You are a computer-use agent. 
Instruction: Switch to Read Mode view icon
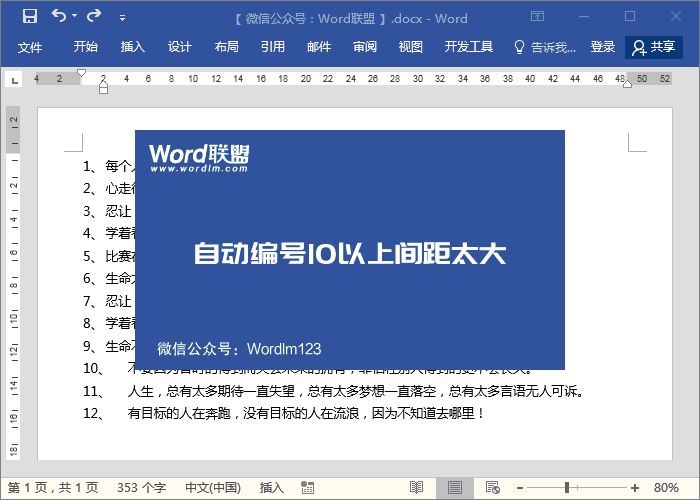pos(417,488)
